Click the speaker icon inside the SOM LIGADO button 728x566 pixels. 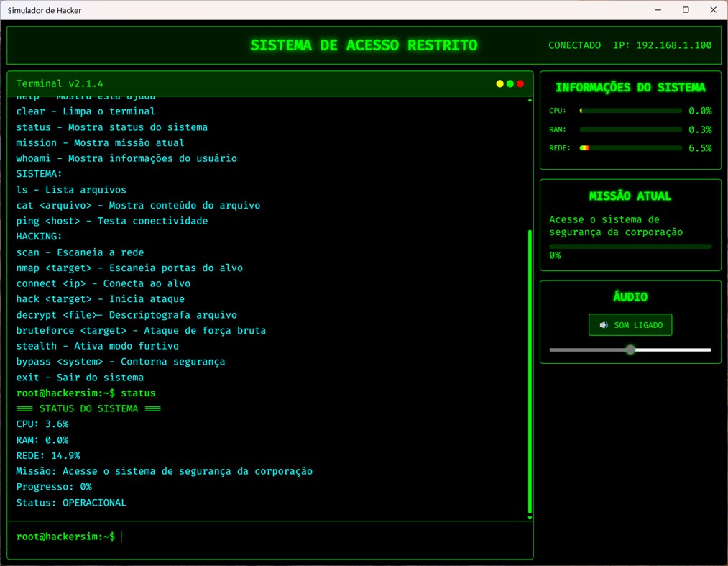click(x=604, y=324)
